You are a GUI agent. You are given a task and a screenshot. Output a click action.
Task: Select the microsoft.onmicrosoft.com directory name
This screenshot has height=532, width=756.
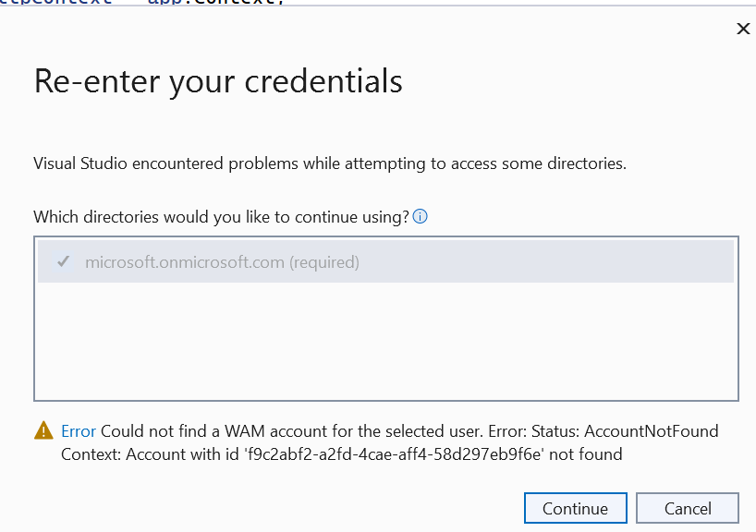(x=185, y=262)
